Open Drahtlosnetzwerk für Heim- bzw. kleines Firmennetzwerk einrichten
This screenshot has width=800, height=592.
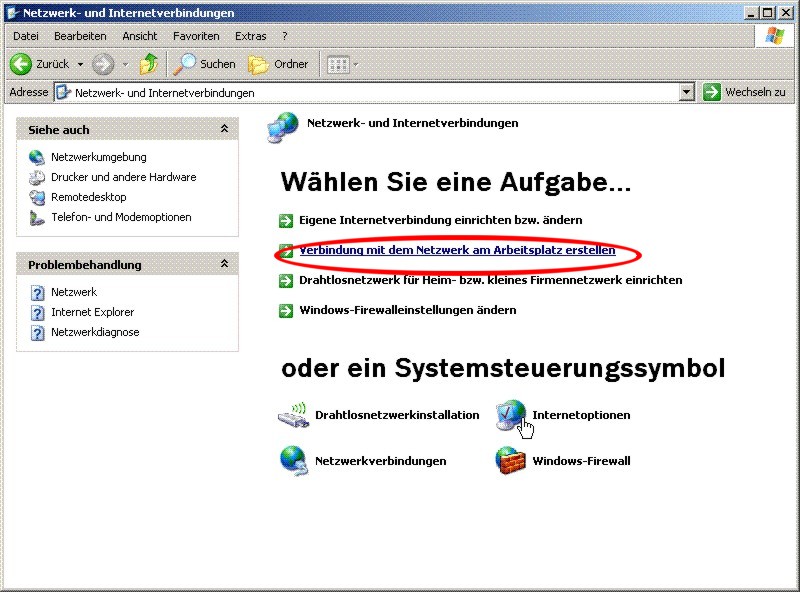(491, 280)
